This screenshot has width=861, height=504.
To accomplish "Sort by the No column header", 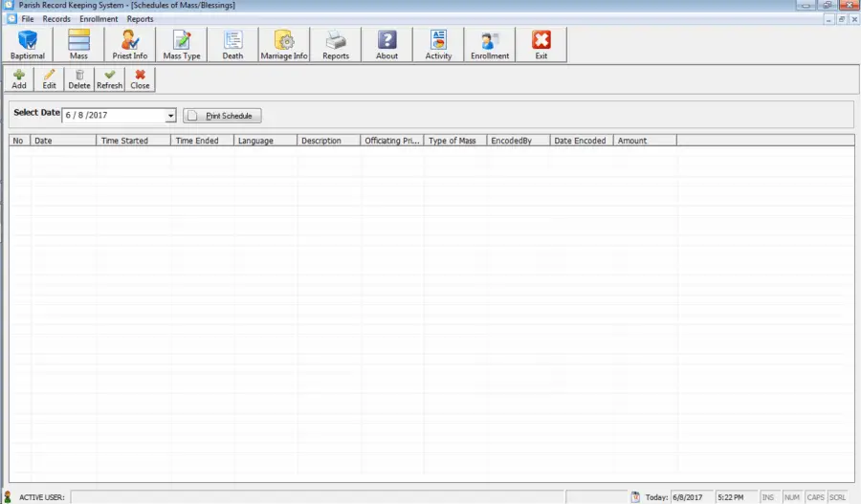I will [20, 141].
